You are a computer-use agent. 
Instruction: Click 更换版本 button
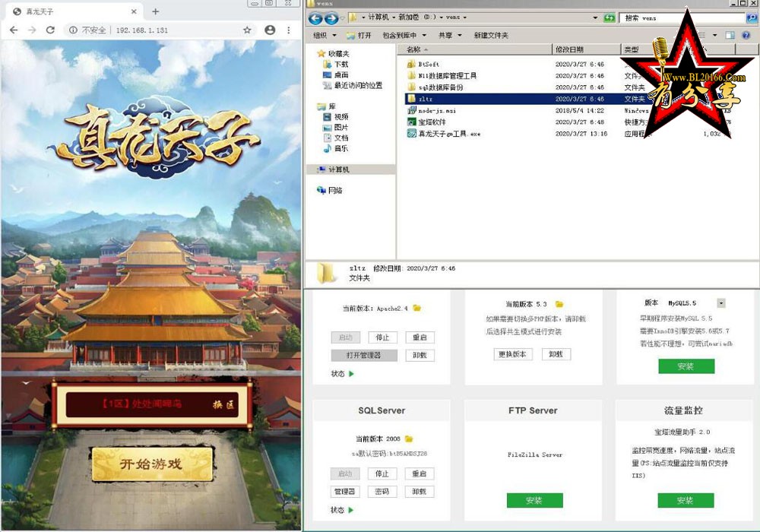(x=513, y=354)
